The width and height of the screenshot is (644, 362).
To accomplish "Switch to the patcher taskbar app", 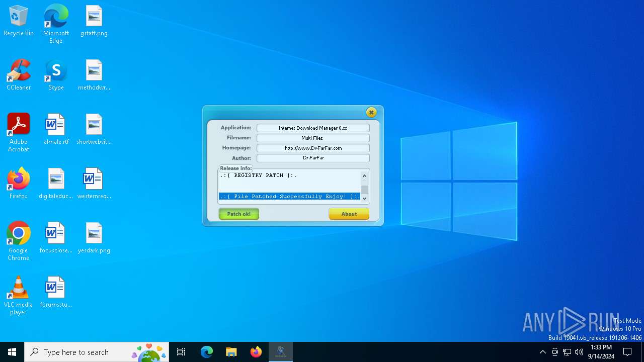I will pyautogui.click(x=281, y=352).
